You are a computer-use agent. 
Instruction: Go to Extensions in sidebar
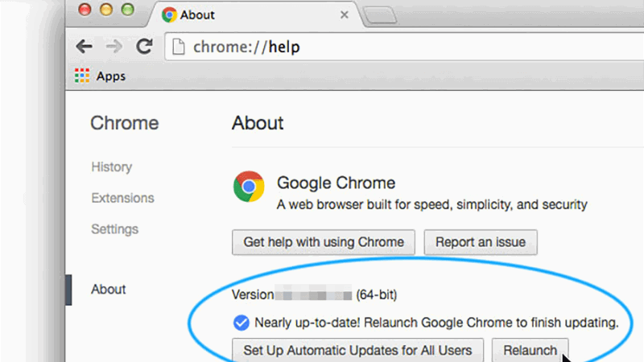tap(122, 198)
